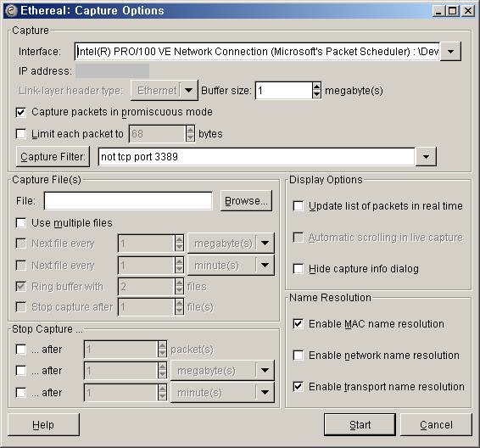Enable network name resolution checkbox
This screenshot has width=480, height=448.
299,356
